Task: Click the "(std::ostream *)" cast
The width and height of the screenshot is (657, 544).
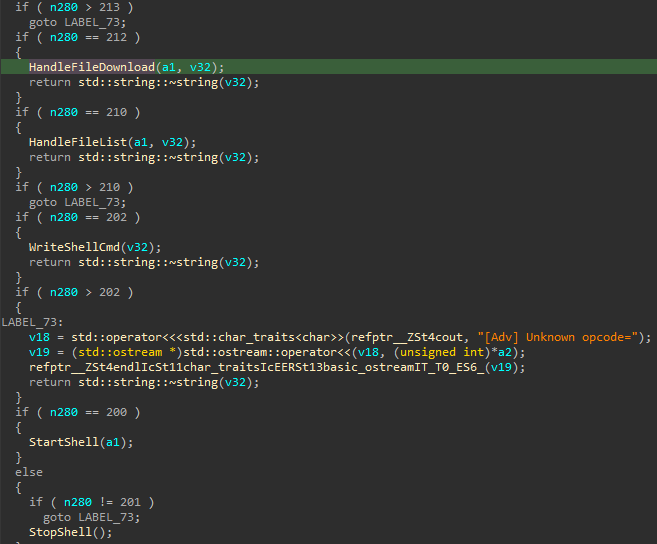Action: (x=127, y=352)
